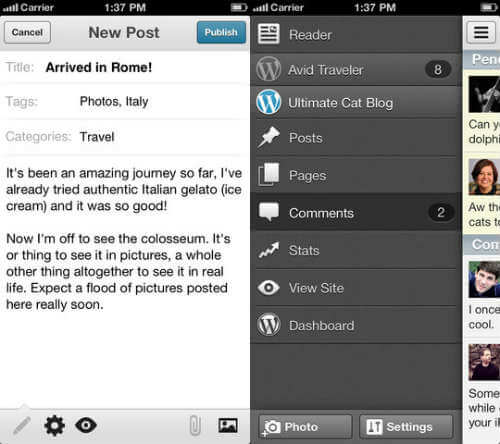
Task: Tap the Photo quick-post button
Action: pos(305,427)
